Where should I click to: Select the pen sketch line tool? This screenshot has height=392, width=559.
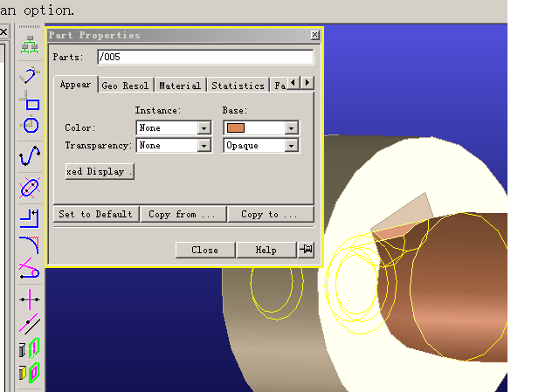coord(30,74)
